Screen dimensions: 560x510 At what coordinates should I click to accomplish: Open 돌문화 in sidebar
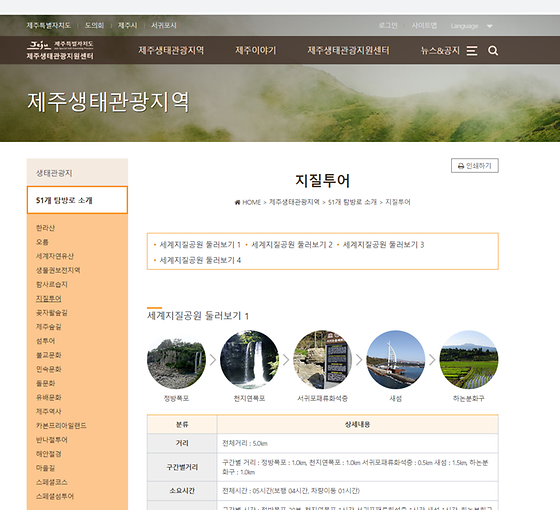pos(45,384)
